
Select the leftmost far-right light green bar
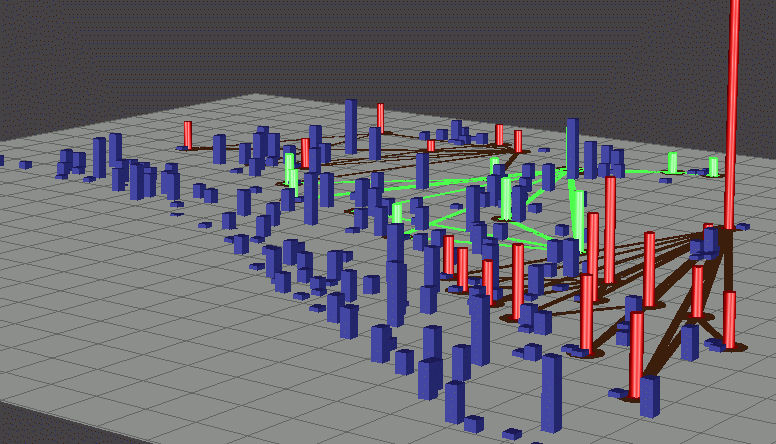[x=673, y=162]
